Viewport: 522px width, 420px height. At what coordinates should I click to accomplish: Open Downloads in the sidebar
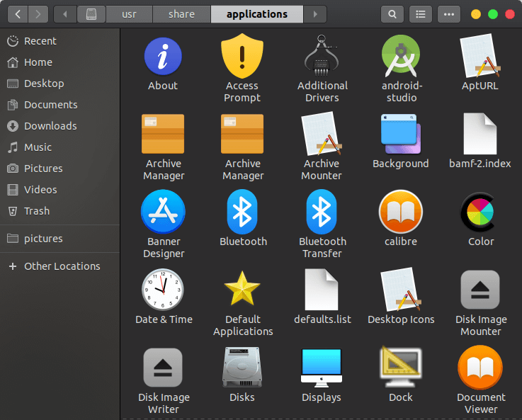[50, 126]
